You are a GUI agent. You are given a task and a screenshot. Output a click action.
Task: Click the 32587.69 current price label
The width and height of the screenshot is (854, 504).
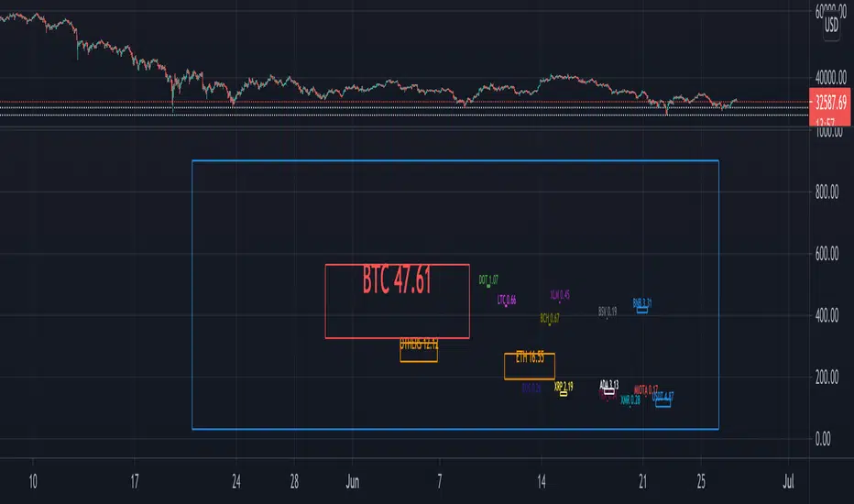(830, 103)
